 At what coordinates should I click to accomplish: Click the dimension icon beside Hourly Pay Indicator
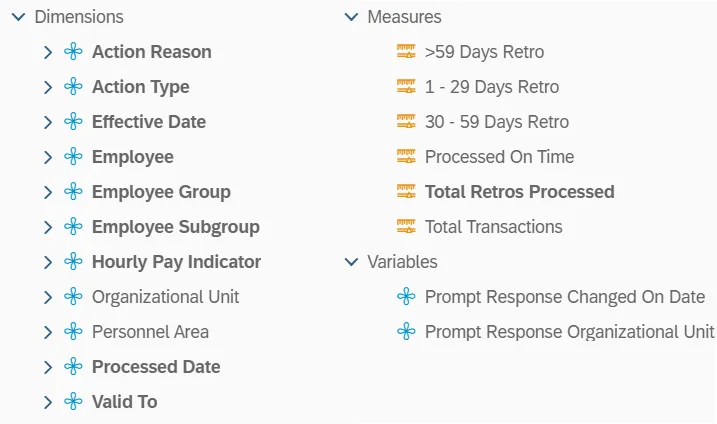click(73, 262)
